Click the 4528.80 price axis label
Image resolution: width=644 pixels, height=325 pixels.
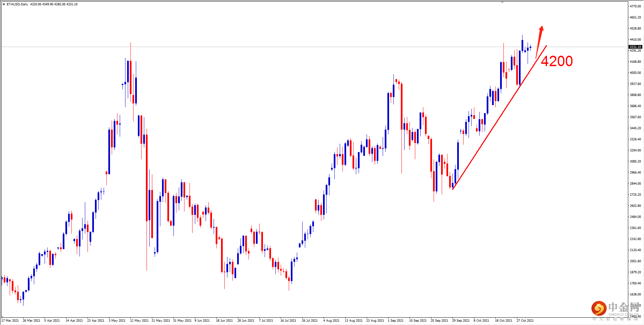[x=635, y=29]
